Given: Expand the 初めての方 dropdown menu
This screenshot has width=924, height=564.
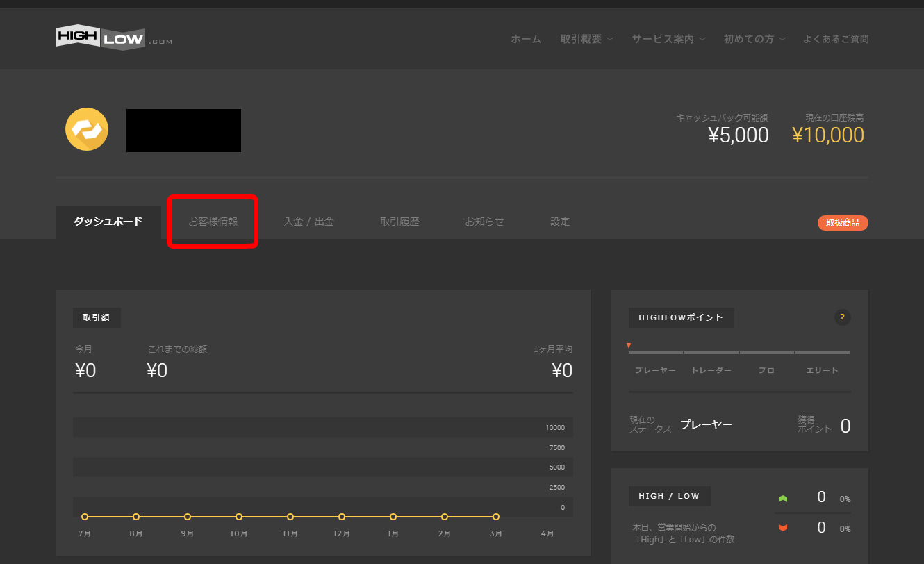Looking at the screenshot, I should coord(754,39).
